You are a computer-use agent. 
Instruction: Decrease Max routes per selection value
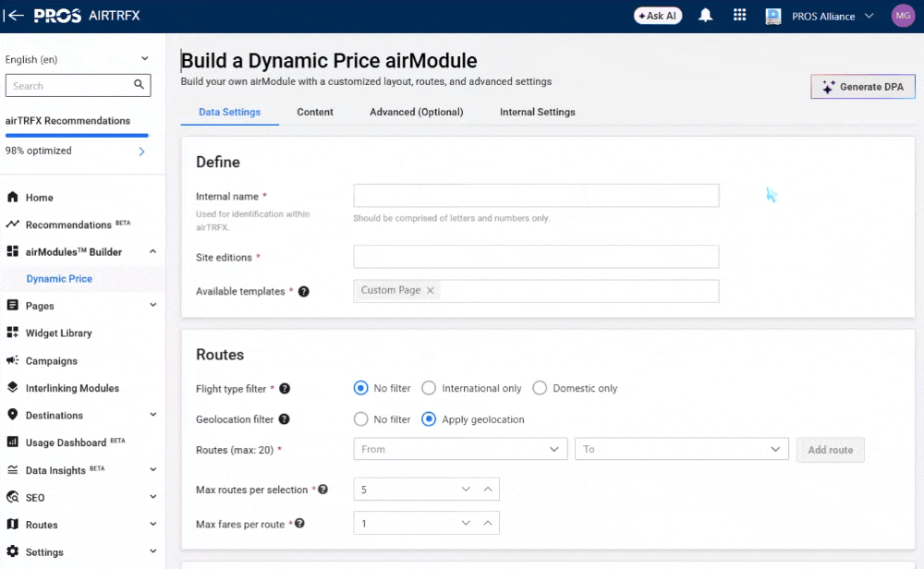tap(466, 490)
